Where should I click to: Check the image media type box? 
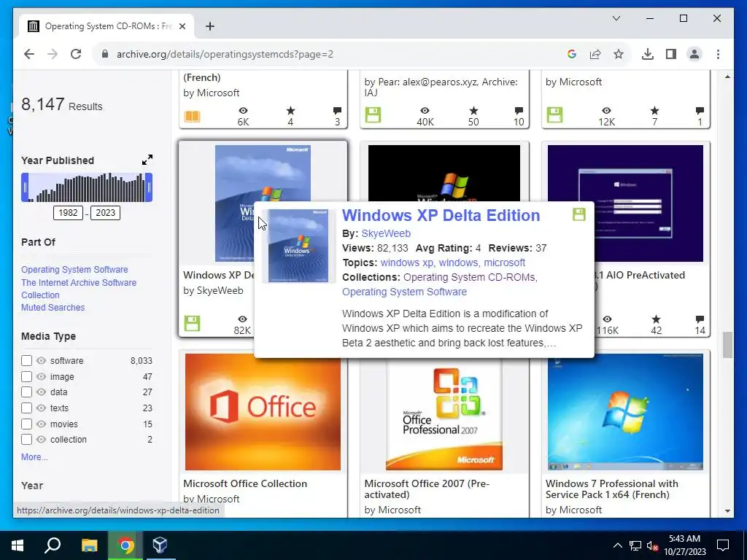click(x=27, y=377)
